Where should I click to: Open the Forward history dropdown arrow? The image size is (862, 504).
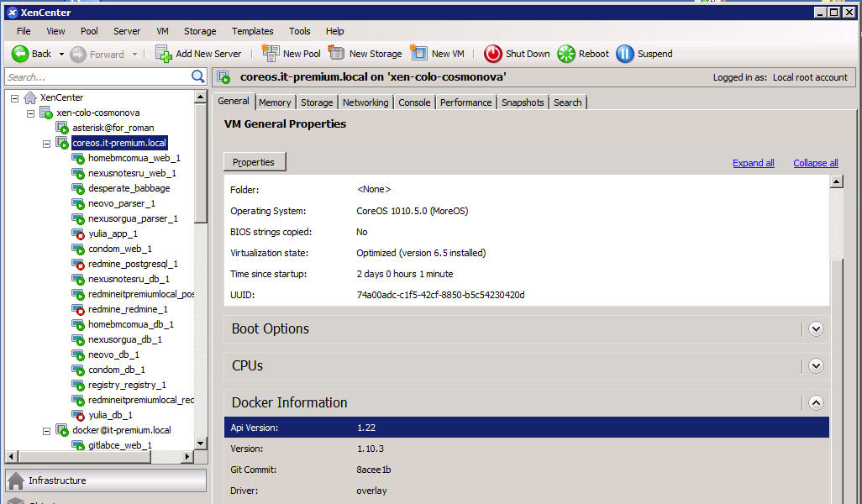134,55
